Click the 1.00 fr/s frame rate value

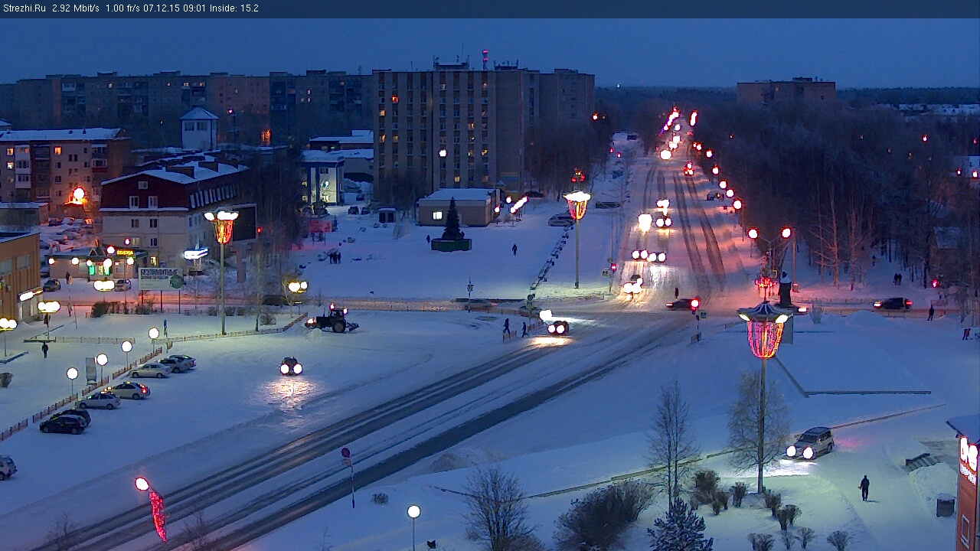pyautogui.click(x=123, y=8)
